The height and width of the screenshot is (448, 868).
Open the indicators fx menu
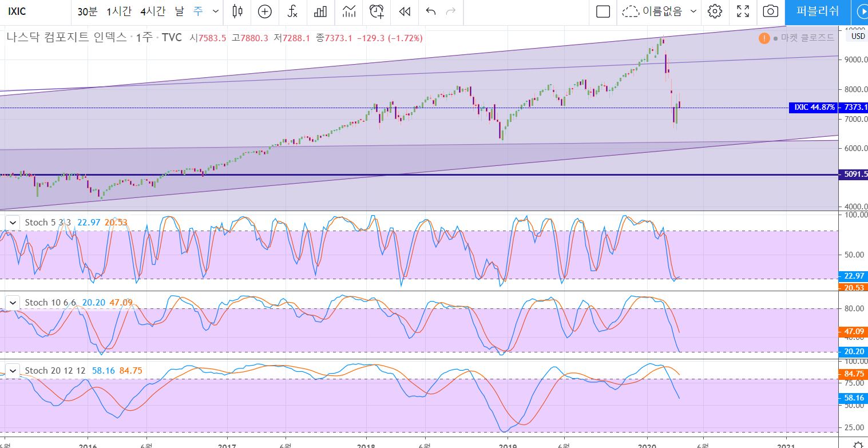[292, 11]
